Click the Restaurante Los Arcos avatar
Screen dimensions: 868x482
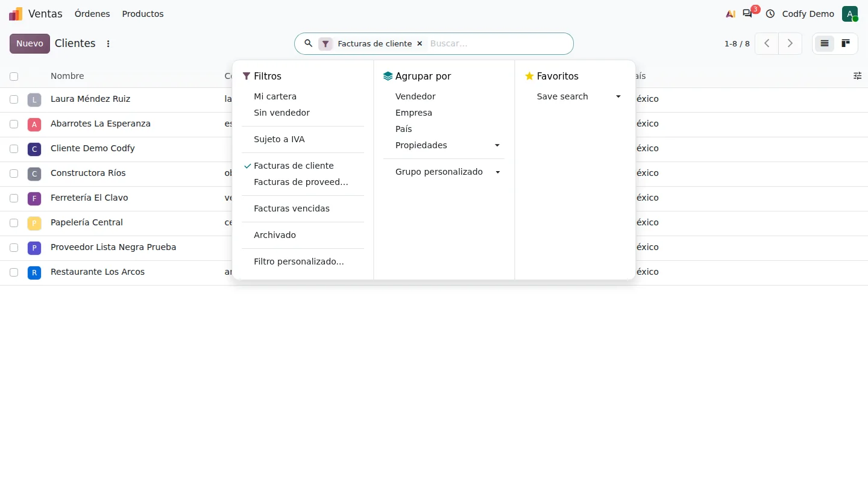coord(34,272)
